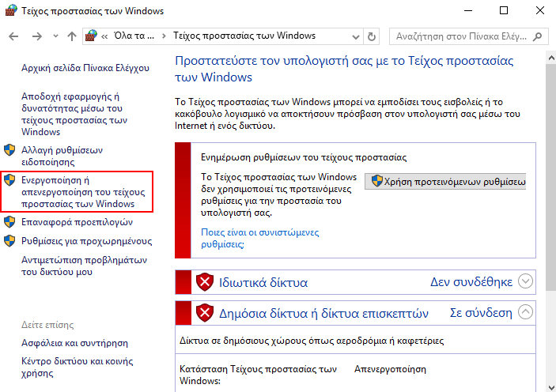The width and height of the screenshot is (556, 392).
Task: Open the recent locations dropdown chevron
Action: point(55,36)
